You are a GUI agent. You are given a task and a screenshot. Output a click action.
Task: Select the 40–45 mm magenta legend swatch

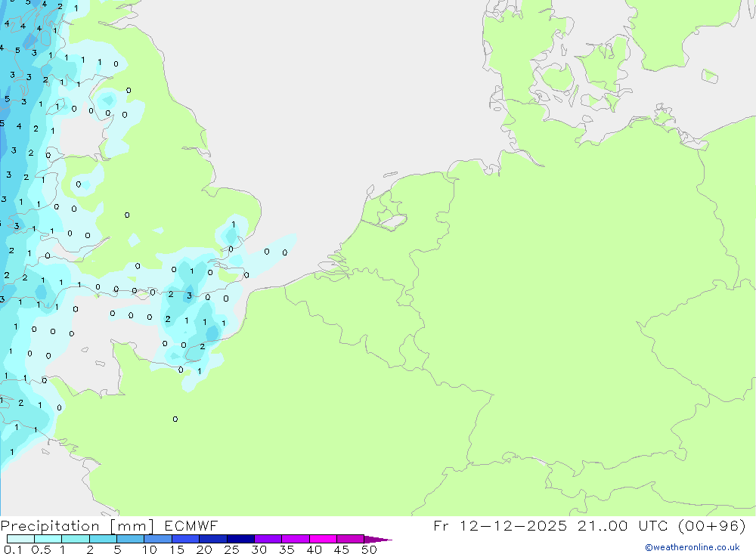click(x=323, y=539)
